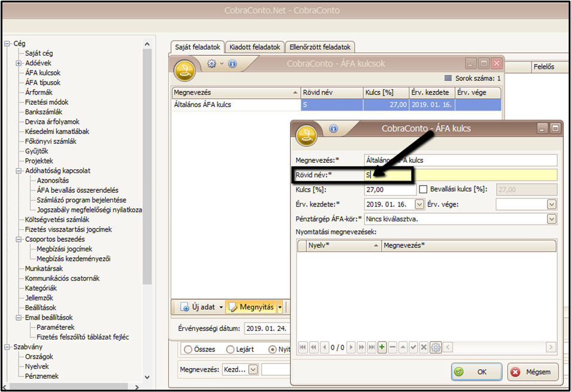The width and height of the screenshot is (571, 392).
Task: Open the Érv. vége date dropdown
Action: [552, 204]
